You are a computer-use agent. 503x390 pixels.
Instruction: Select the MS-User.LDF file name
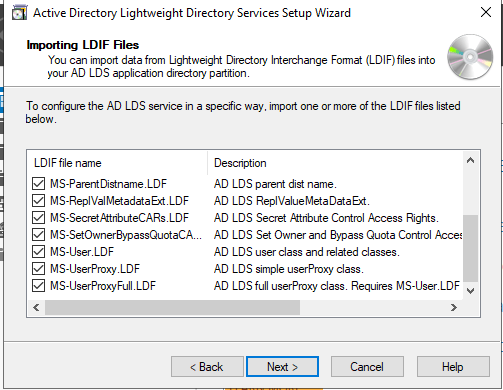[x=82, y=252]
